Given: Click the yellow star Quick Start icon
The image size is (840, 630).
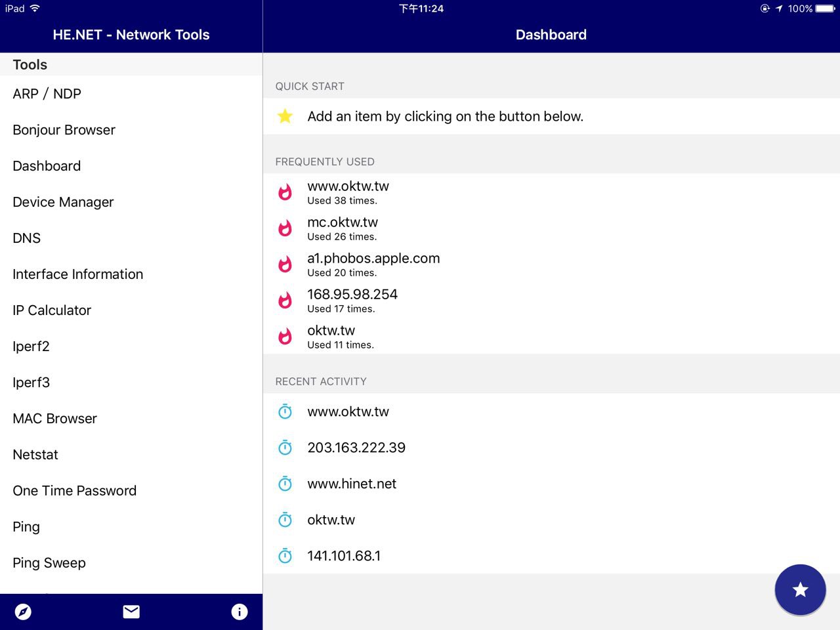Looking at the screenshot, I should [x=285, y=116].
